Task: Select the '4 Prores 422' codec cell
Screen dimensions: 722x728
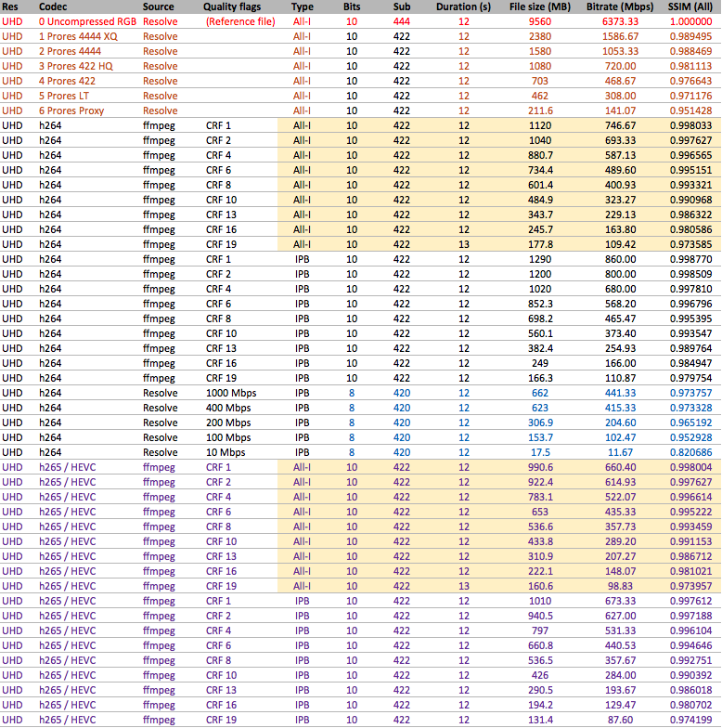Action: (x=67, y=82)
